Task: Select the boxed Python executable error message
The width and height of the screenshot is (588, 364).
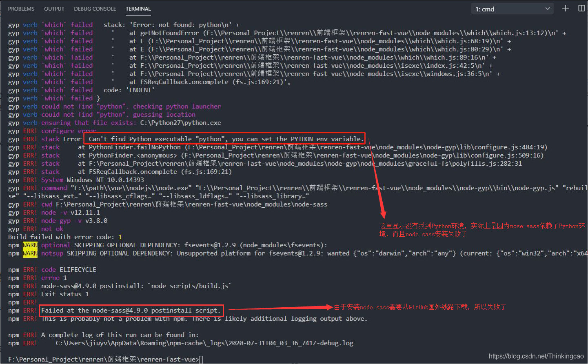Action: (224, 139)
